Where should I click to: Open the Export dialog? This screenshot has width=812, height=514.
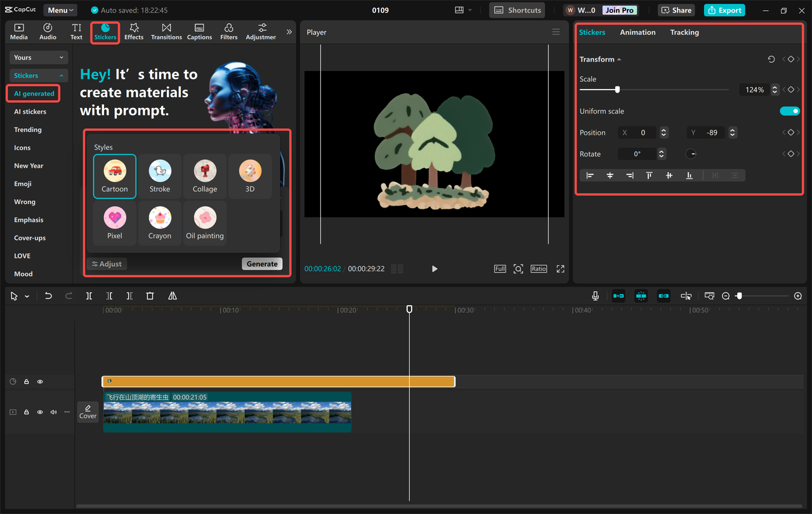pos(724,10)
